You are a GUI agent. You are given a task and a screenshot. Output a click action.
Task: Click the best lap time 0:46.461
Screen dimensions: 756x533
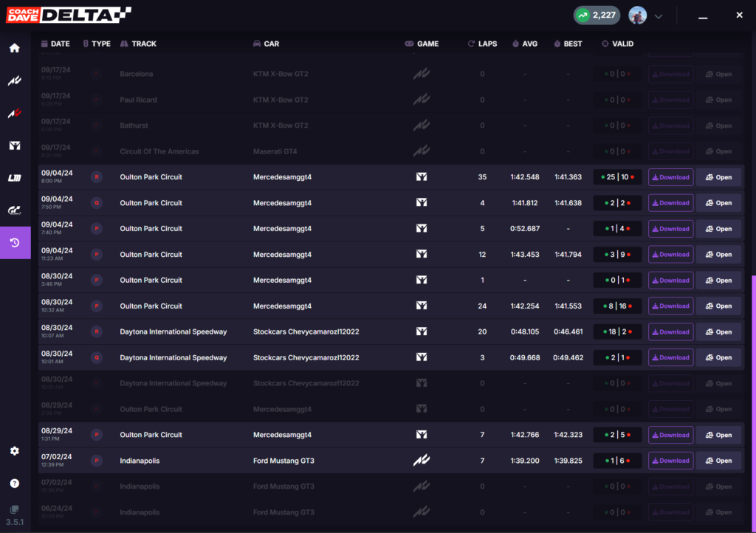pos(568,332)
